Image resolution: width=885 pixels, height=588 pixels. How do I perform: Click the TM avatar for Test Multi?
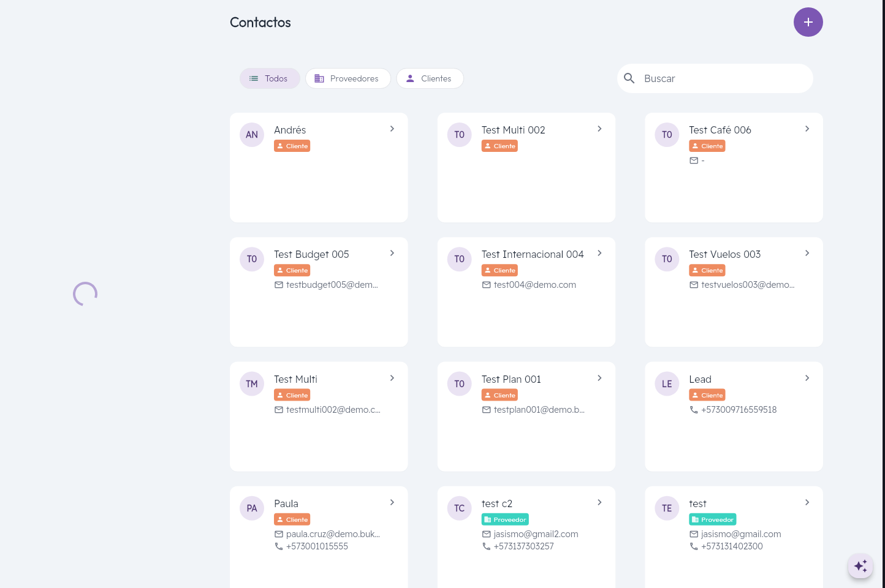click(252, 384)
